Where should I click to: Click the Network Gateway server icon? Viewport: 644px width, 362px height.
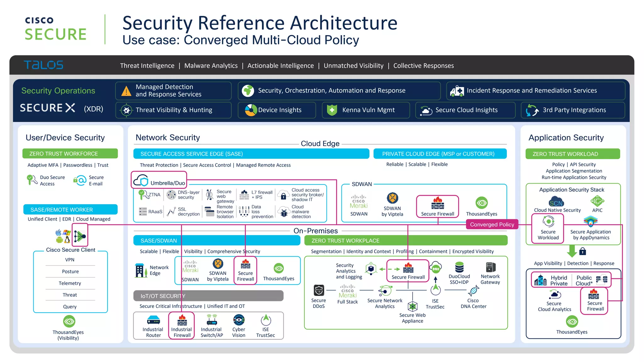point(490,267)
